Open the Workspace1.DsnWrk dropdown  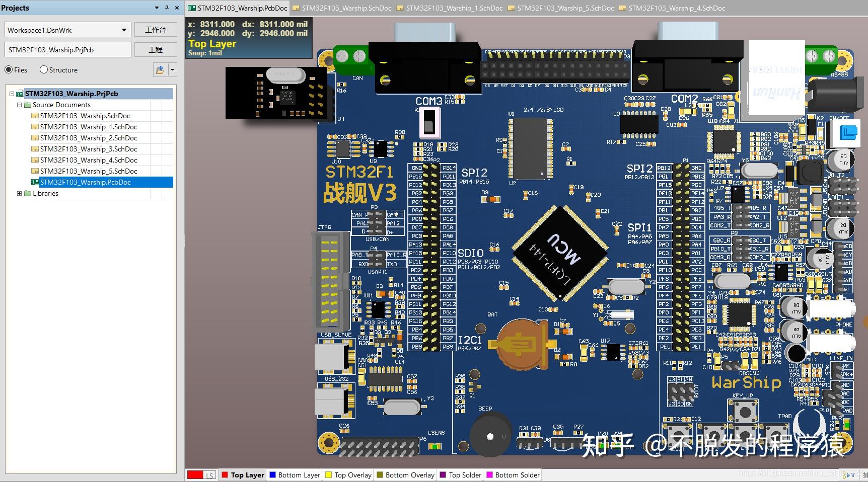pyautogui.click(x=124, y=30)
